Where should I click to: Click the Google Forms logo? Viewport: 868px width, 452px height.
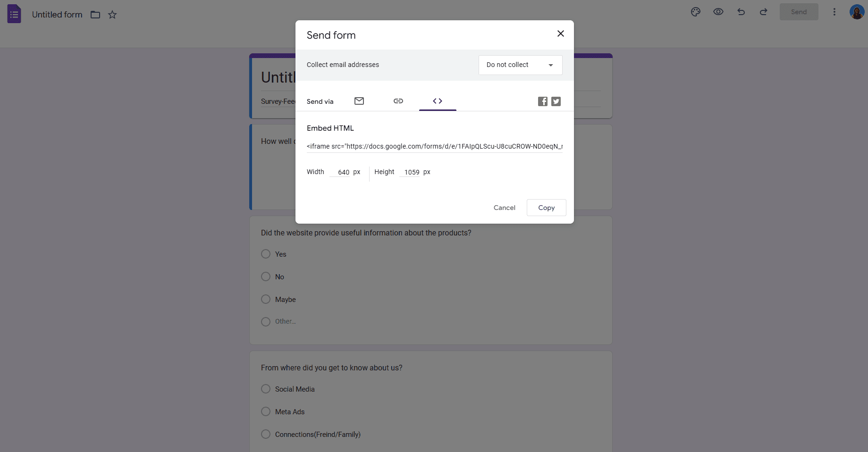[x=14, y=13]
